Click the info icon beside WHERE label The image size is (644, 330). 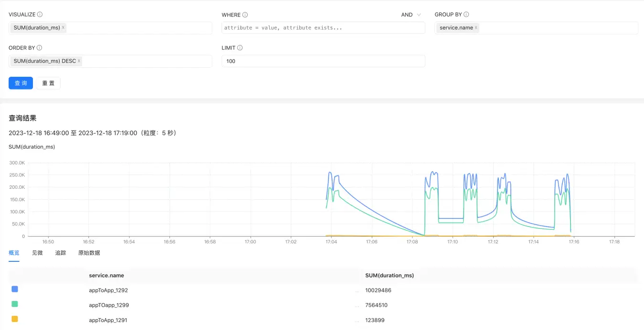(245, 15)
